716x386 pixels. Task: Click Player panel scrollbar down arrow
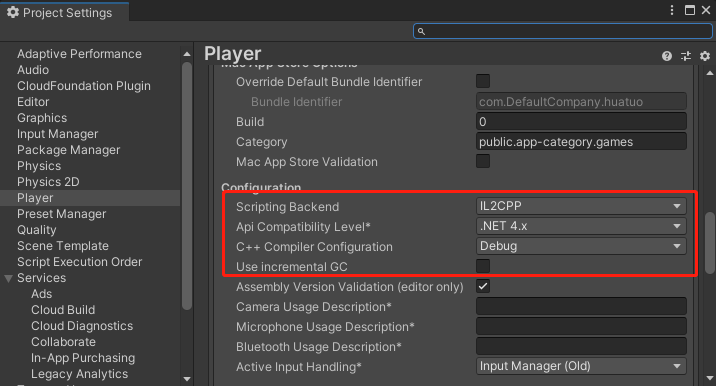[710, 378]
